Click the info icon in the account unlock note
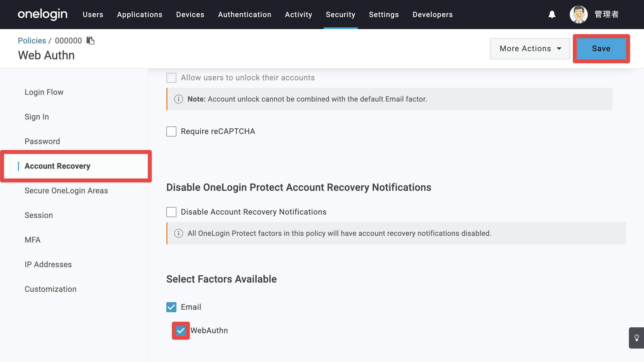Screen dimensions: 644x362 (179, 99)
